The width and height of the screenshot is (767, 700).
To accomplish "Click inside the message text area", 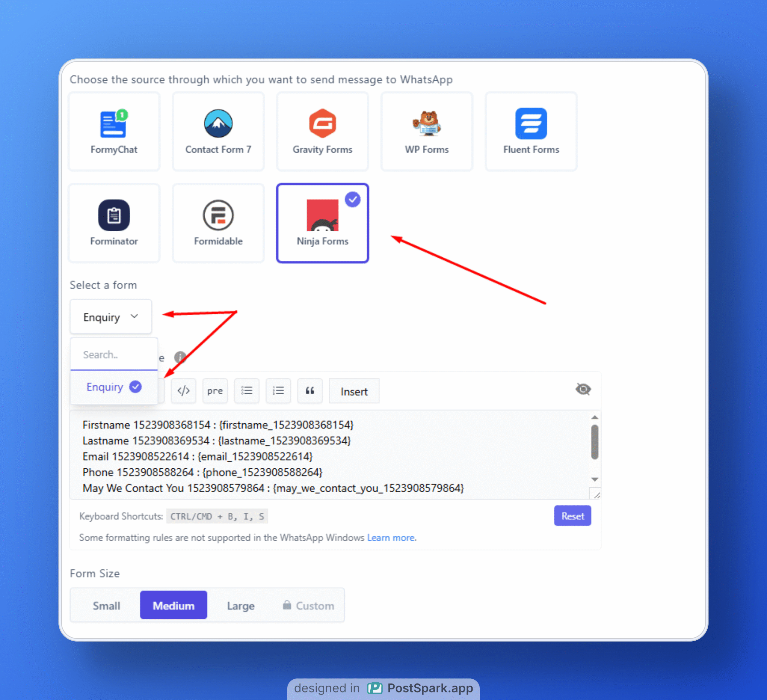I will point(329,455).
